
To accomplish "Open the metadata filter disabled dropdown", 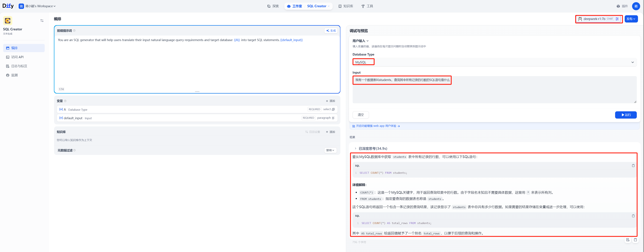I will point(330,150).
